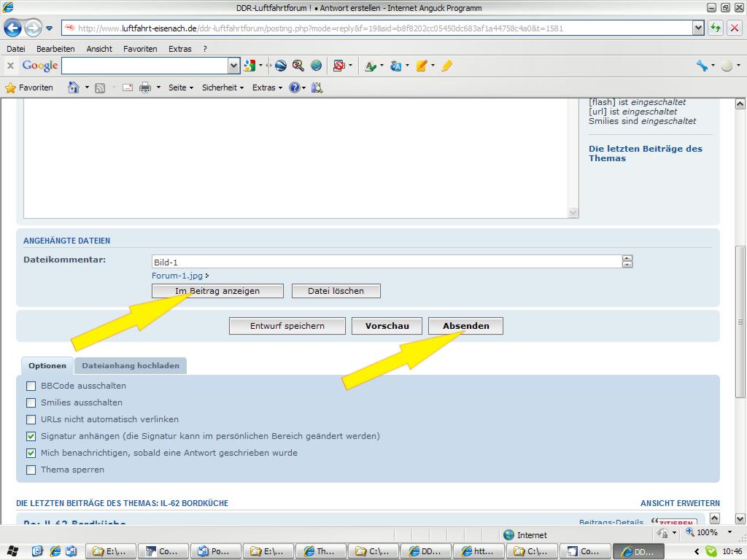This screenshot has width=747, height=560.
Task: Click the Im Beitrag anzeigen button
Action: pyautogui.click(x=217, y=291)
